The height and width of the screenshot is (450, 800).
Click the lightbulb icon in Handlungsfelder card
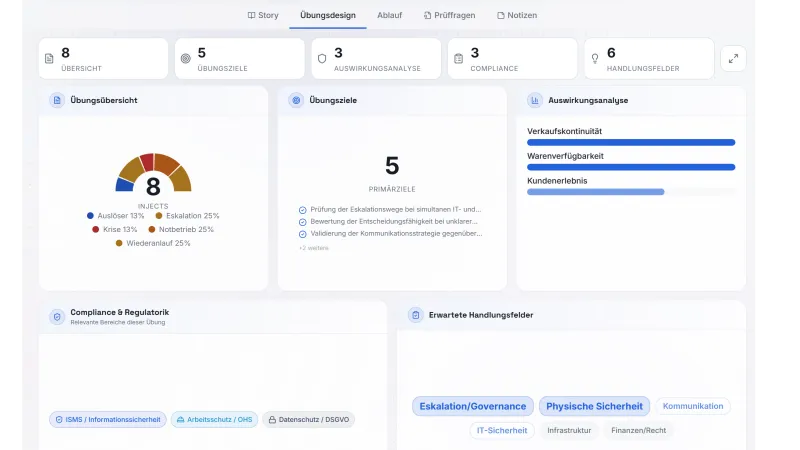tap(595, 59)
